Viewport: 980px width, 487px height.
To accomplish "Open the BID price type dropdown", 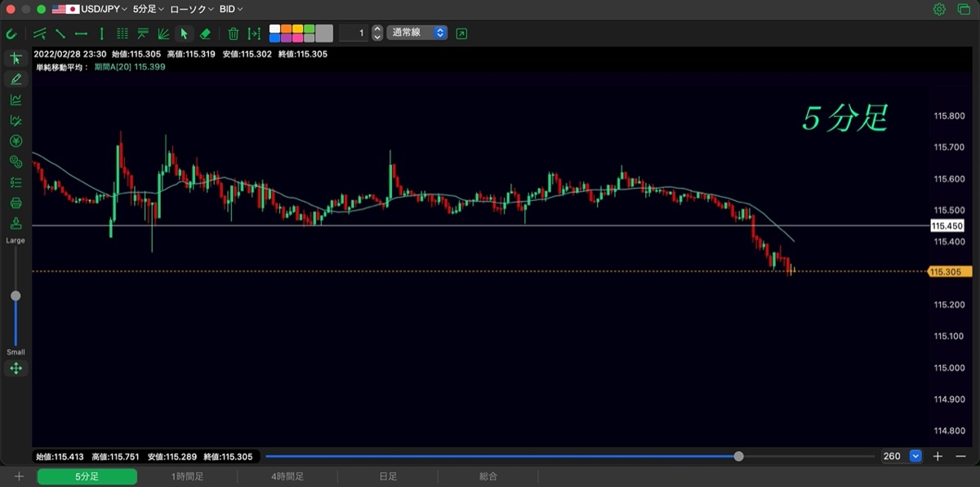I will (x=231, y=9).
